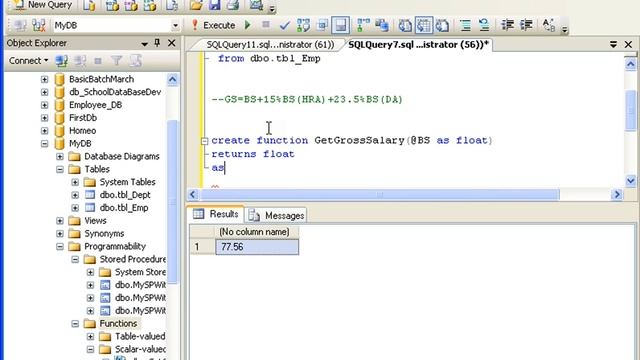Click Connect Object Explorer icon
Image resolution: width=640 pixels, height=360 pixels.
[x=62, y=61]
